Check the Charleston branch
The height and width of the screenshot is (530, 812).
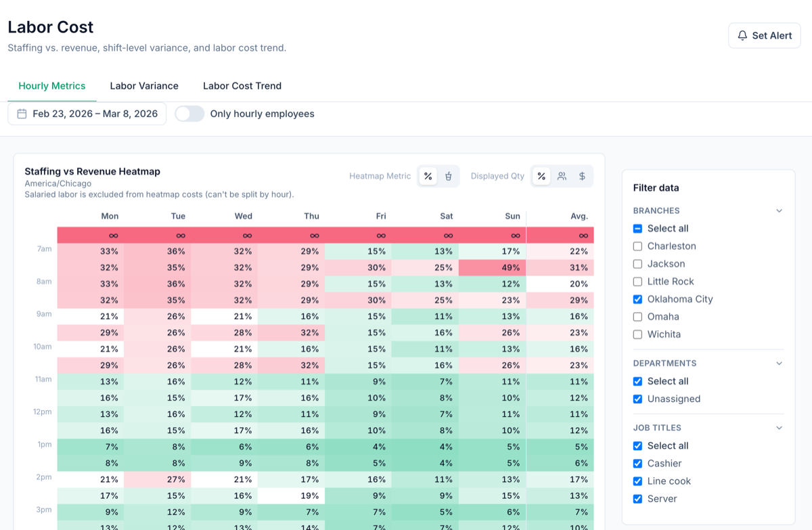point(637,246)
